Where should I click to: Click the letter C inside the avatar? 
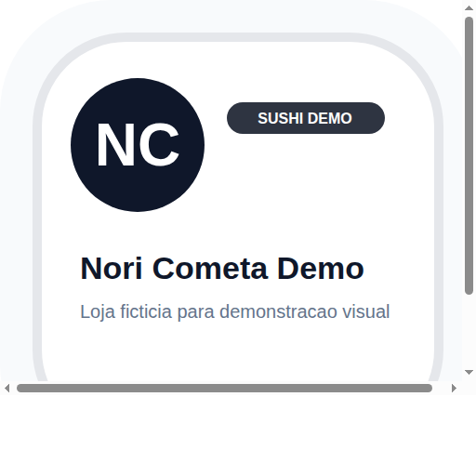159,145
